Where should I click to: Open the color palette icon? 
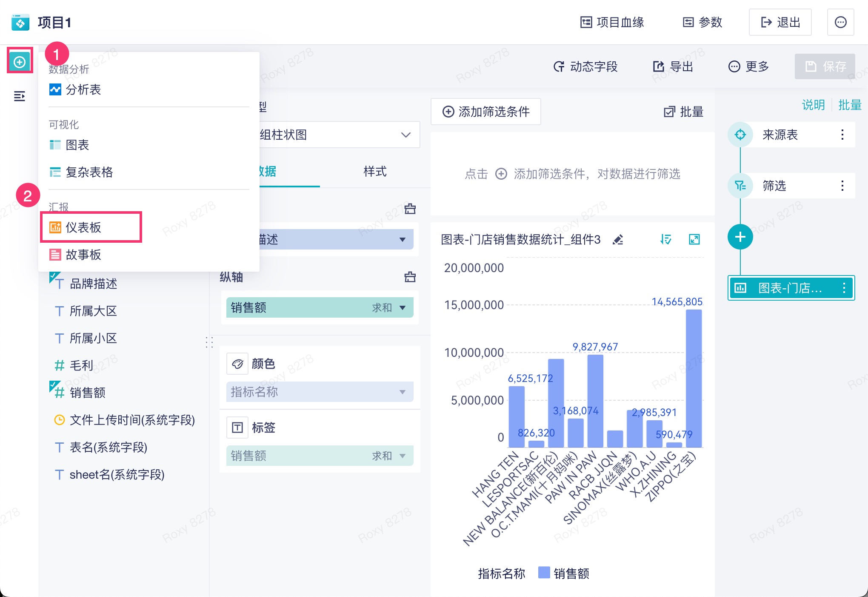pyautogui.click(x=237, y=364)
